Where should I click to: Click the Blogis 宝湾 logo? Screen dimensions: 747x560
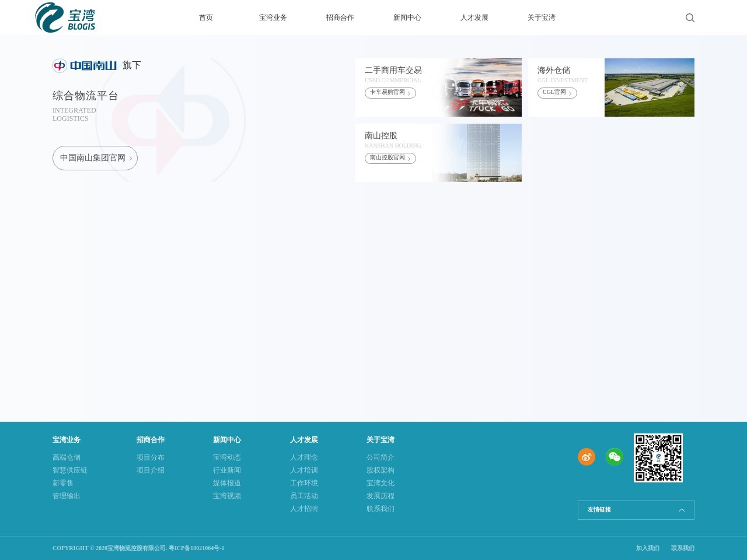(65, 17)
